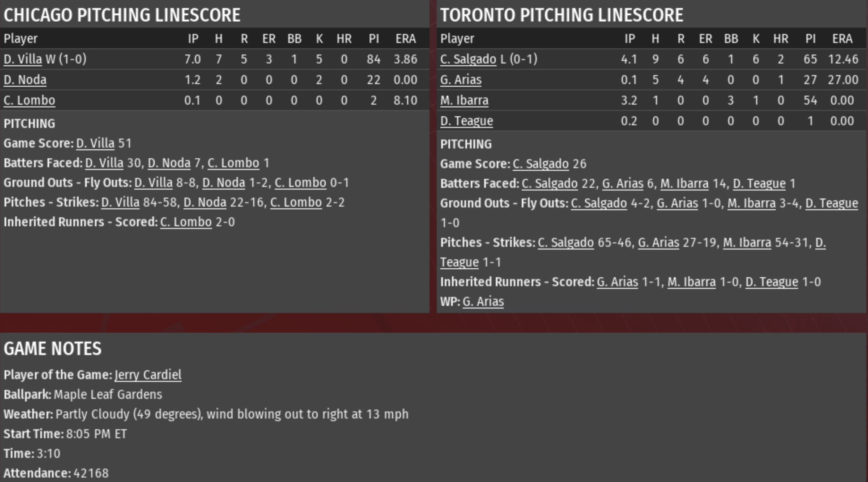Click C. Lombo in Ground Outs line
868x482 pixels.
pos(301,182)
